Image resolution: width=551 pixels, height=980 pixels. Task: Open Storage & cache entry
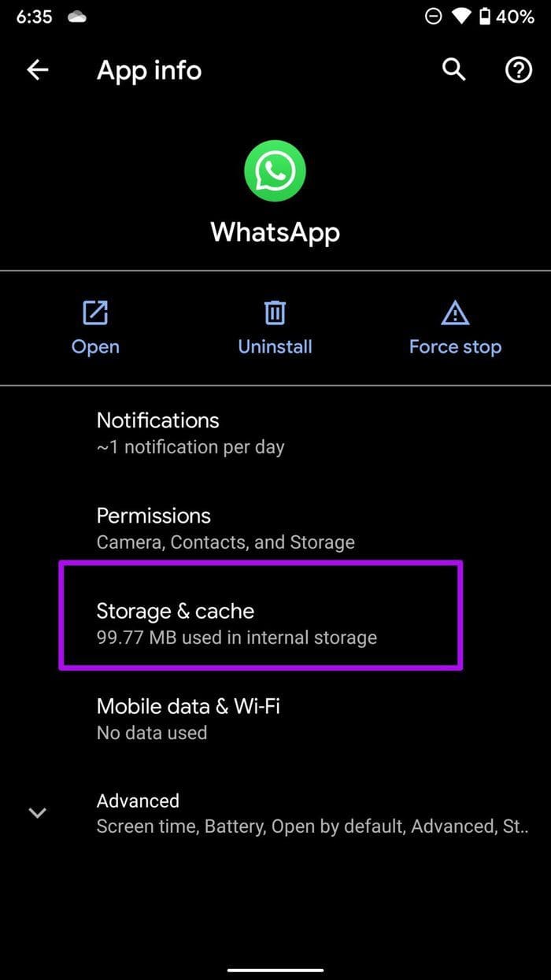click(261, 623)
